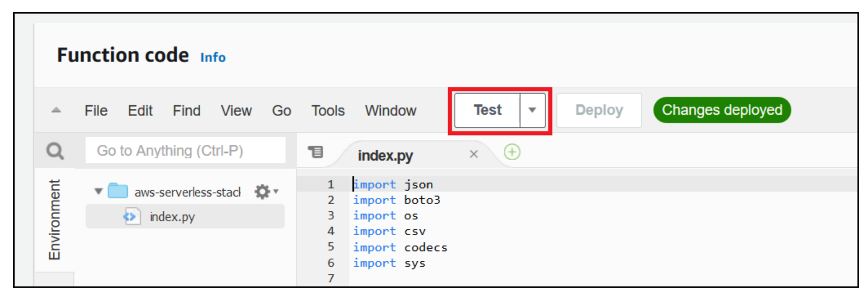Viewport: 868px width, 294px height.
Task: Open the Edit menu
Action: (x=140, y=111)
